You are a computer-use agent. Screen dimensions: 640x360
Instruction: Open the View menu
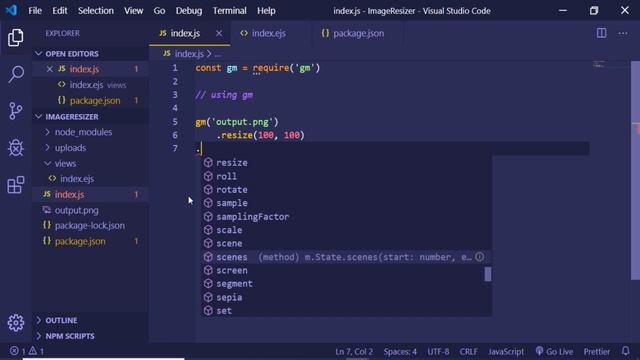coord(133,11)
